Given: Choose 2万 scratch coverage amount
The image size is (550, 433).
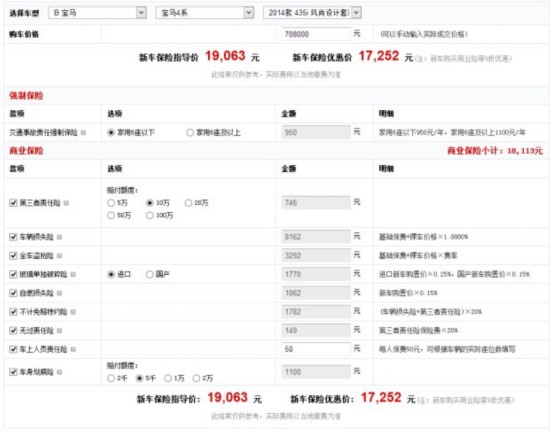Looking at the screenshot, I should pyautogui.click(x=196, y=378).
